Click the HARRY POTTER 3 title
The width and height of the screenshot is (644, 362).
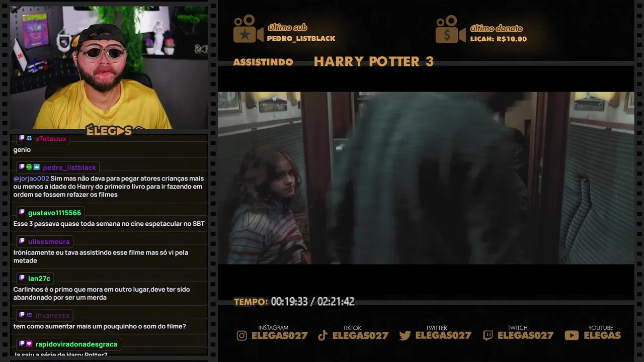click(374, 62)
